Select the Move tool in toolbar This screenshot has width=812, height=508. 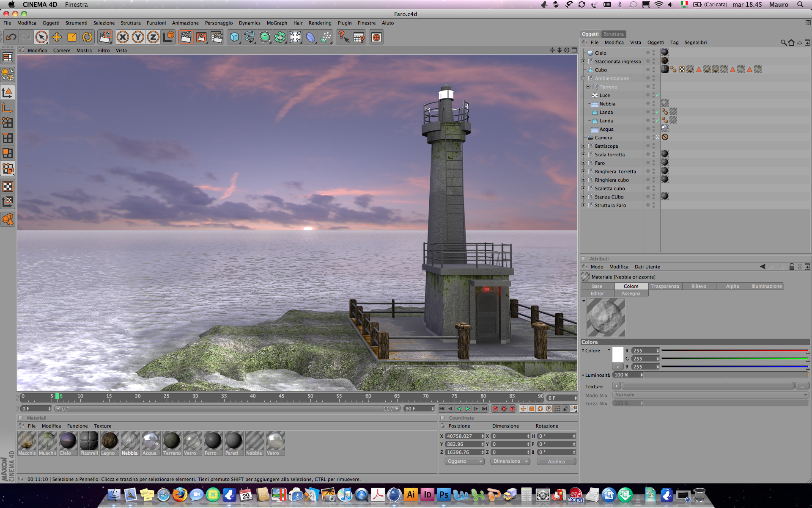pyautogui.click(x=57, y=37)
